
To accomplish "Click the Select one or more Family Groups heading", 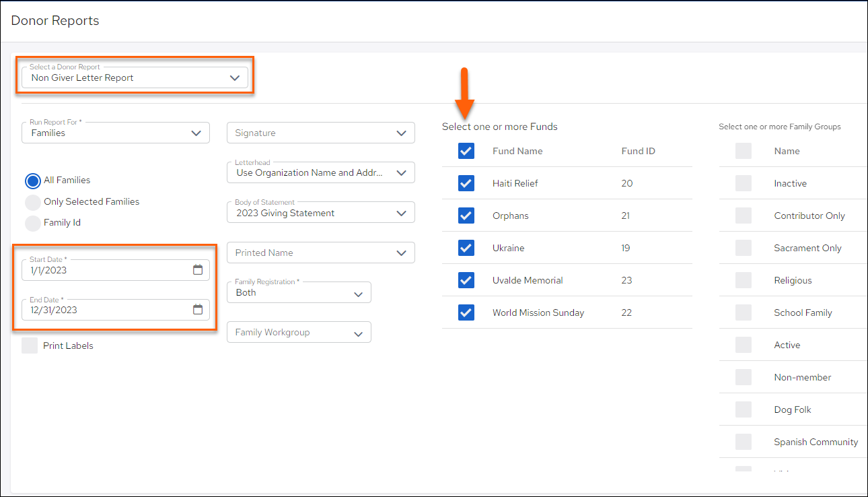I will tap(780, 127).
